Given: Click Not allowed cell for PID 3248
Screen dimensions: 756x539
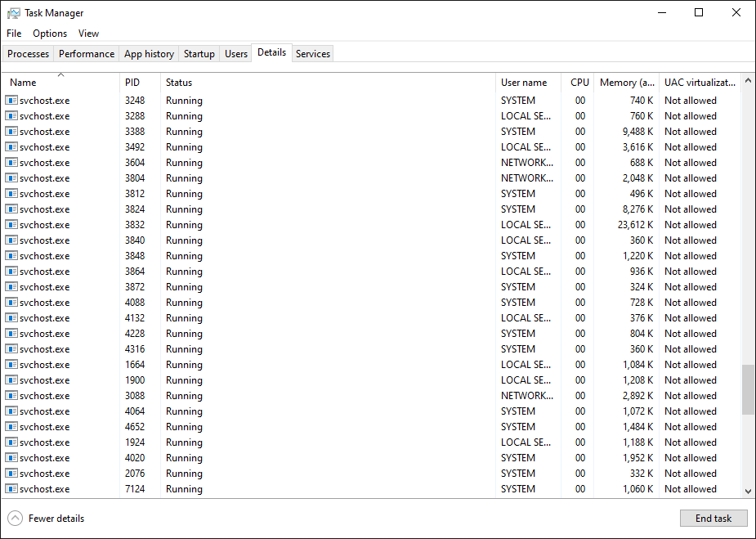Looking at the screenshot, I should pos(691,101).
